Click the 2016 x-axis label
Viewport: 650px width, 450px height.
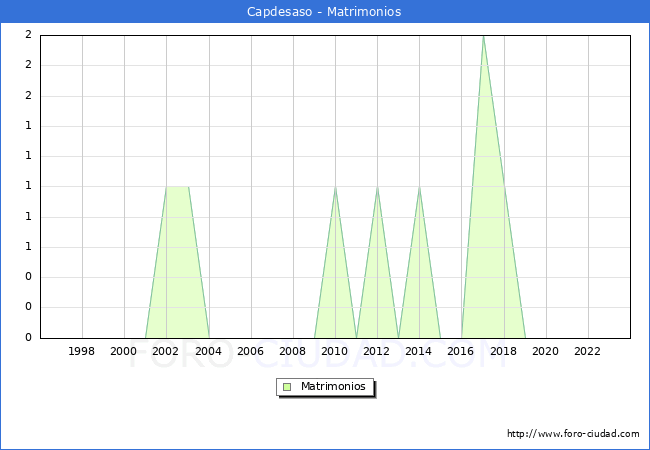pyautogui.click(x=461, y=351)
